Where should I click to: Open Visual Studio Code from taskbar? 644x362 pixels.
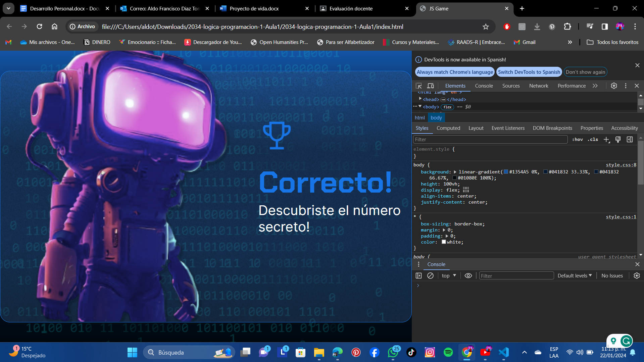[x=504, y=352]
